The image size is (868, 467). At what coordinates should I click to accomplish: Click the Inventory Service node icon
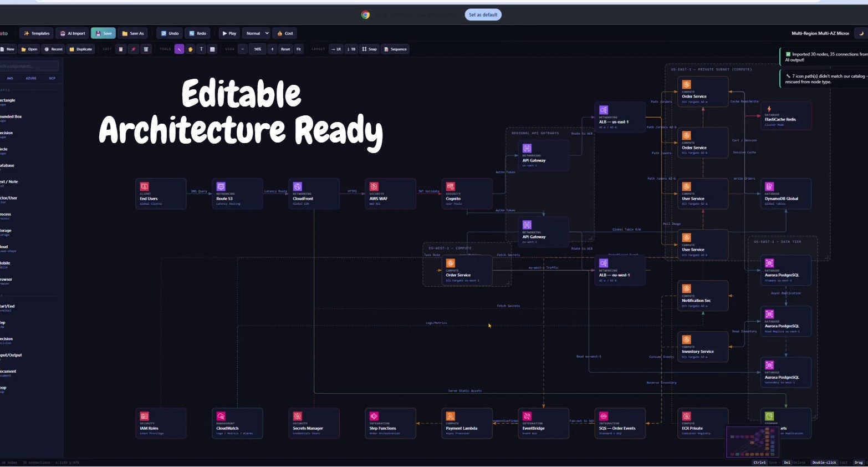click(x=686, y=340)
